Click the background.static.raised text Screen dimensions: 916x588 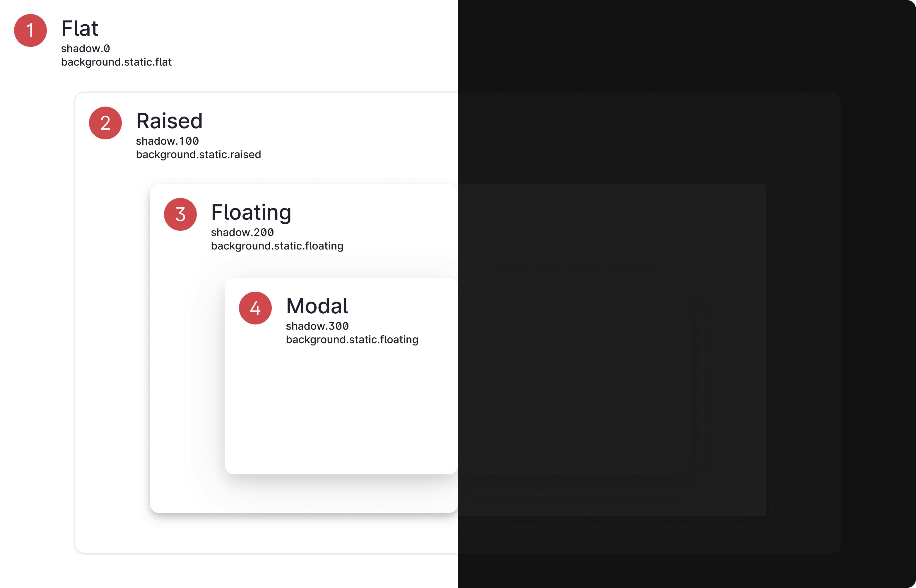tap(198, 154)
